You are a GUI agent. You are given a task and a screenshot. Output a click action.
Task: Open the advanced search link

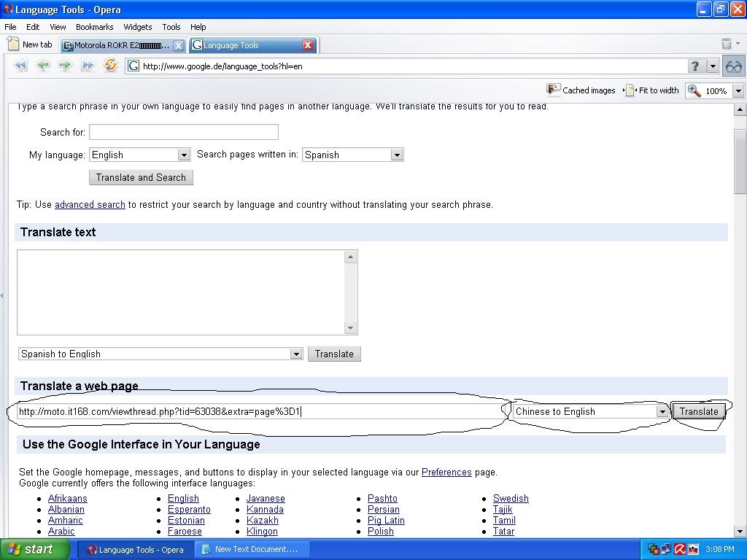pyautogui.click(x=90, y=205)
